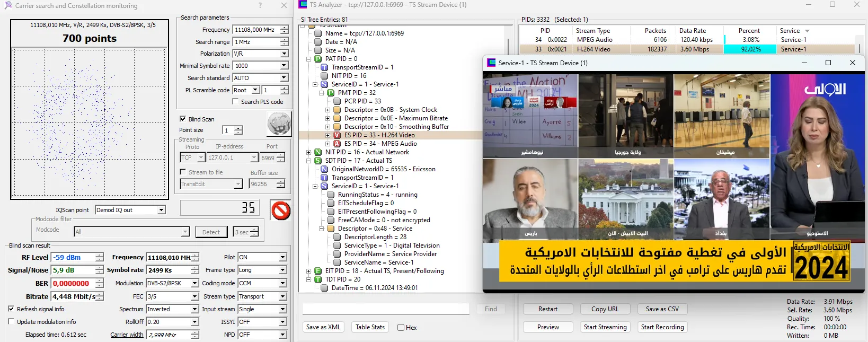Select the H.264 Video ES PID 33 icon
Viewport: 868px width, 342px height.
(337, 135)
